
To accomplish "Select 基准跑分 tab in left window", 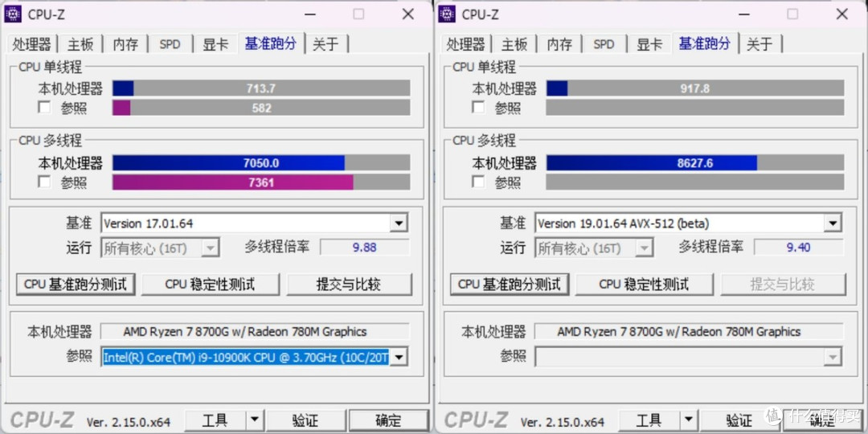I will (x=271, y=43).
